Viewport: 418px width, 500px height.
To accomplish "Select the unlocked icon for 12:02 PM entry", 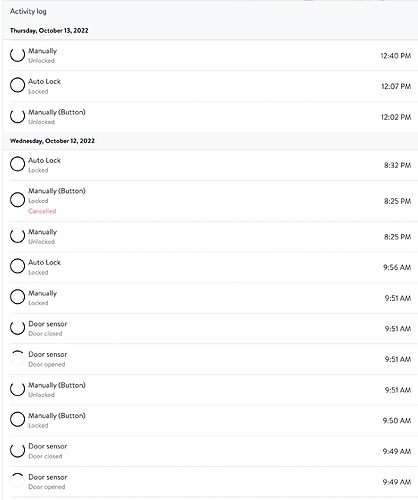I will (17, 116).
